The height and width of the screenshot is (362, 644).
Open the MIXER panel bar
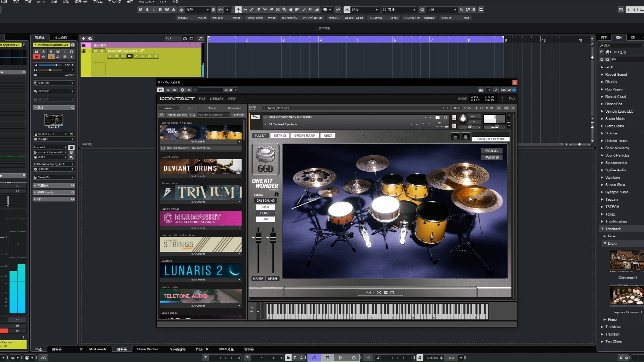coord(380,293)
